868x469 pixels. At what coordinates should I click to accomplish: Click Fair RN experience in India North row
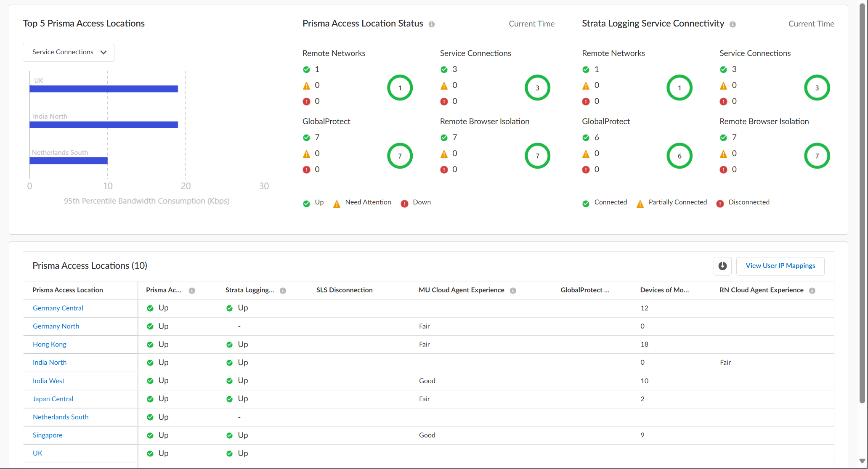pos(725,362)
